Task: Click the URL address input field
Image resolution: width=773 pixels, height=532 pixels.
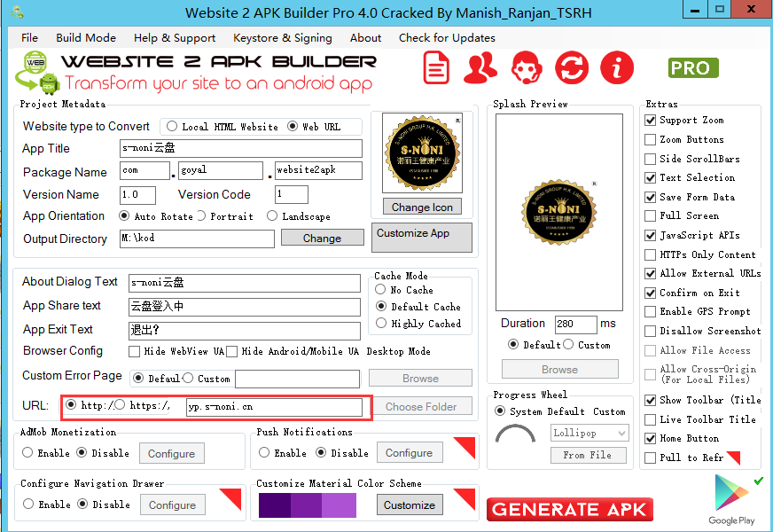Action: point(274,407)
